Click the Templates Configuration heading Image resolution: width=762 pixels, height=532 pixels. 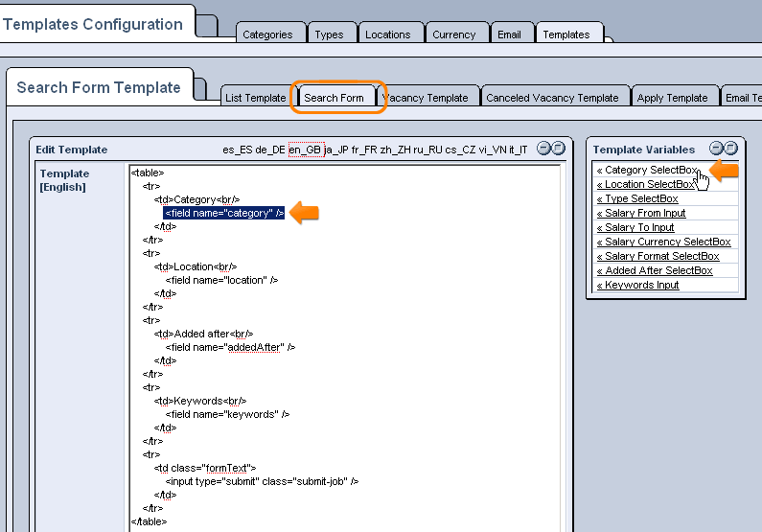(93, 24)
